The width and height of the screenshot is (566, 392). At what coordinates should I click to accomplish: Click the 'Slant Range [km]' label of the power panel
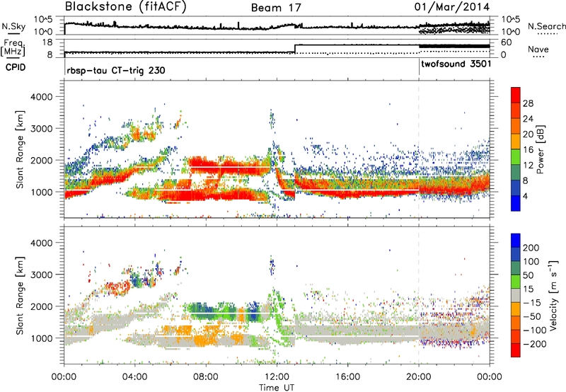(21, 149)
